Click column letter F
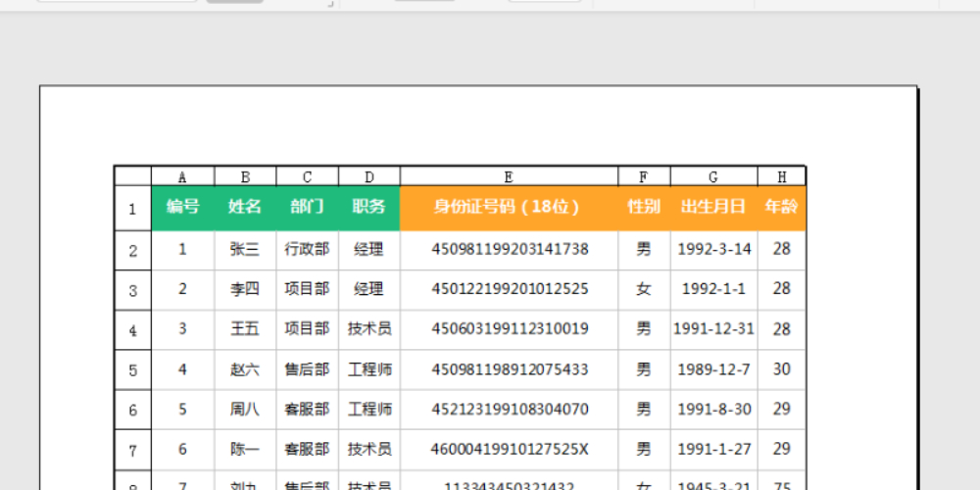Image resolution: width=980 pixels, height=490 pixels. coord(644,176)
